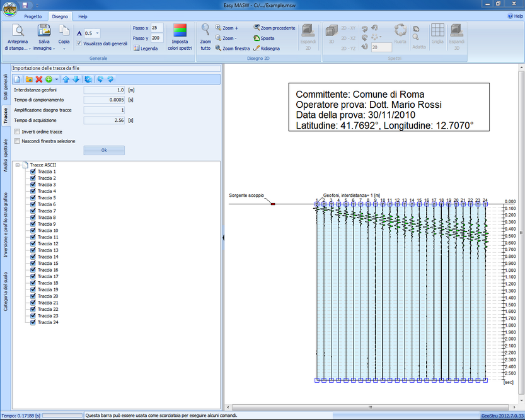Click the horizontal scrollbar of the drawing area

point(371,407)
